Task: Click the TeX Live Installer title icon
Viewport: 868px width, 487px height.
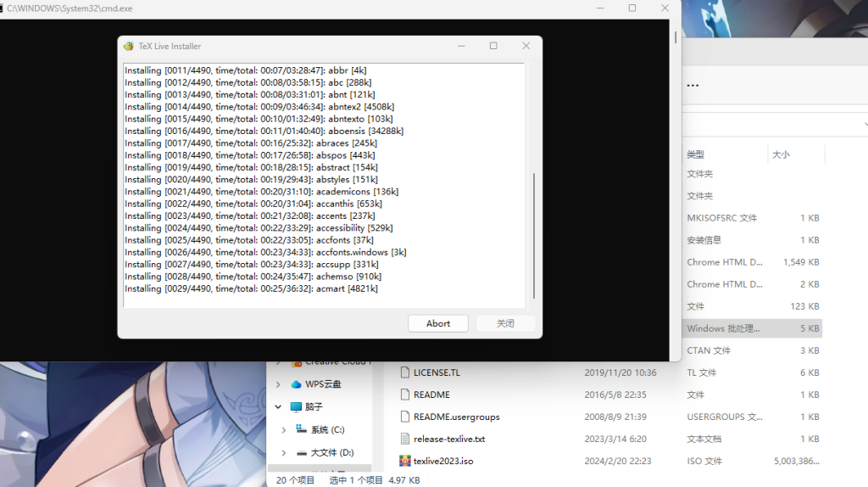Action: point(129,46)
